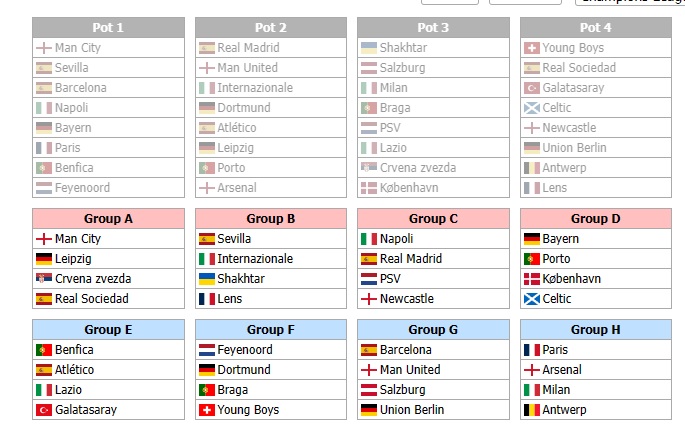Click the Scotland flag next to Celtic in Group D
Screen dimensions: 685x438
(x=532, y=299)
